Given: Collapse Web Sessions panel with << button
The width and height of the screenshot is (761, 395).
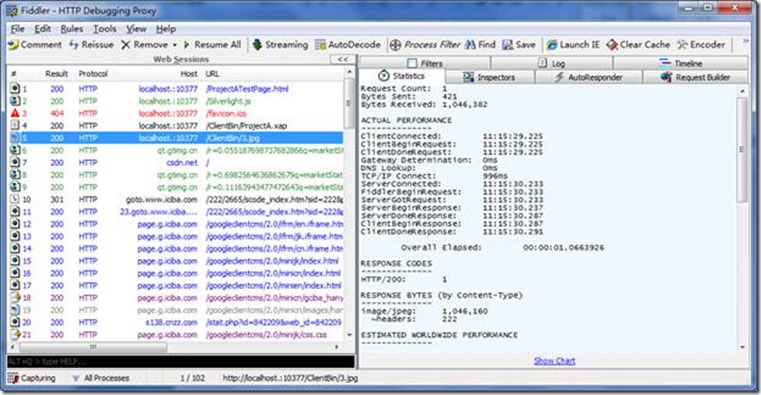Looking at the screenshot, I should coord(343,59).
